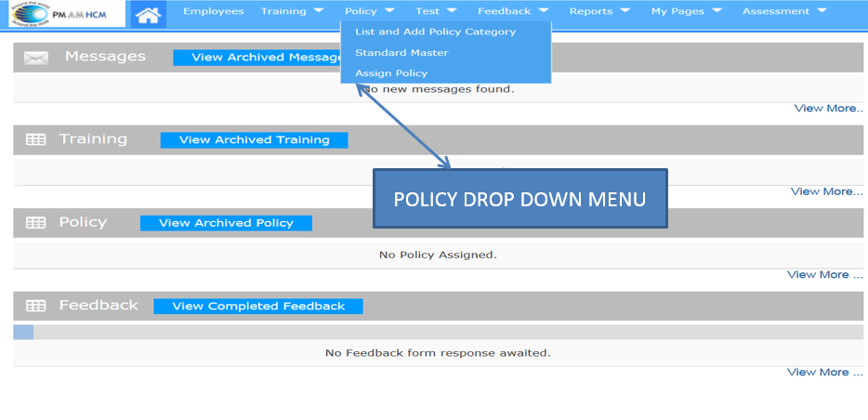Open View More under Feedback
868x420 pixels.
tap(825, 373)
